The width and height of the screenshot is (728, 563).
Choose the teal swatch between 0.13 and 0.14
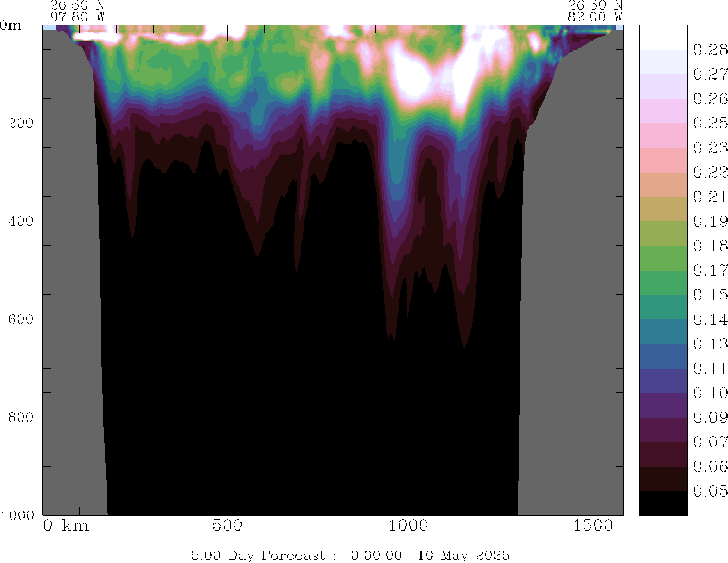click(x=663, y=331)
